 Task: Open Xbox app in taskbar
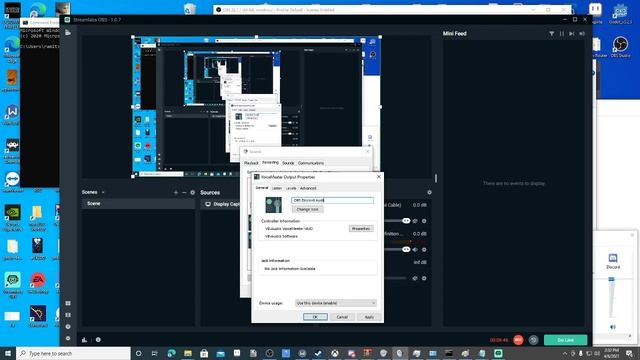pos(335,353)
